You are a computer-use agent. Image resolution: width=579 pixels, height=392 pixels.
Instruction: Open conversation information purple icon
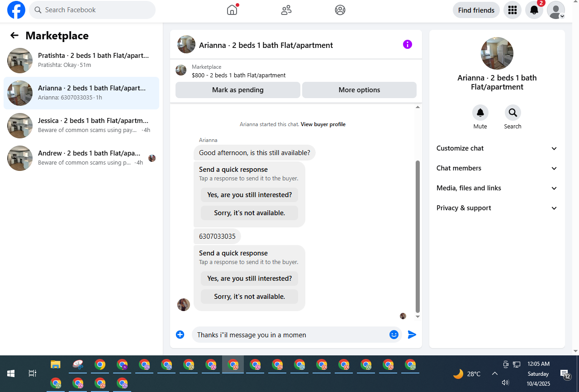pyautogui.click(x=408, y=44)
